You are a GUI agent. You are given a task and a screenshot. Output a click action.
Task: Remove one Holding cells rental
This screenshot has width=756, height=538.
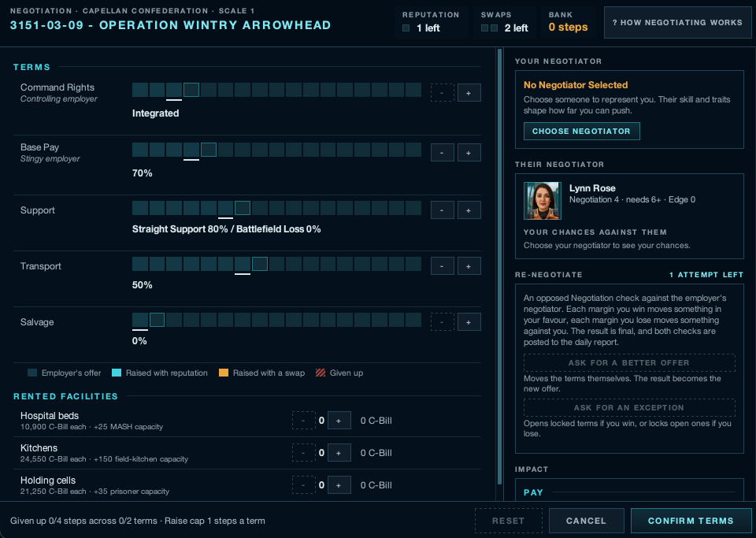[x=303, y=485]
